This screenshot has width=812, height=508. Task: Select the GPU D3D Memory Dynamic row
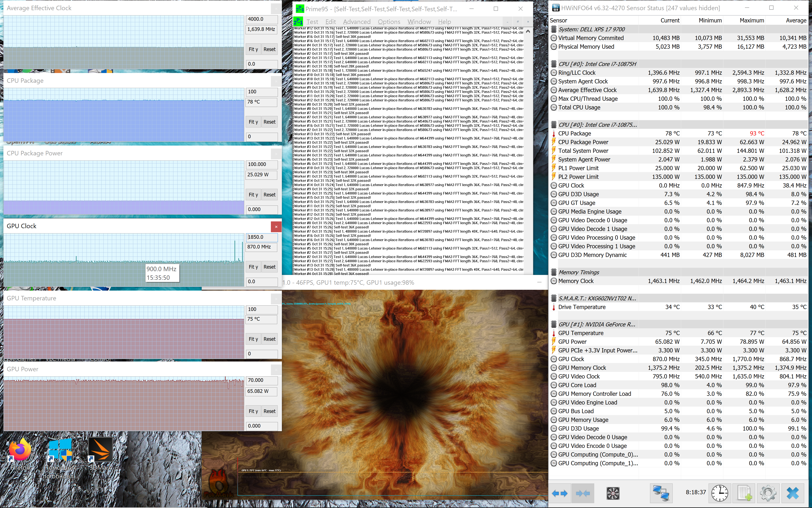point(679,255)
